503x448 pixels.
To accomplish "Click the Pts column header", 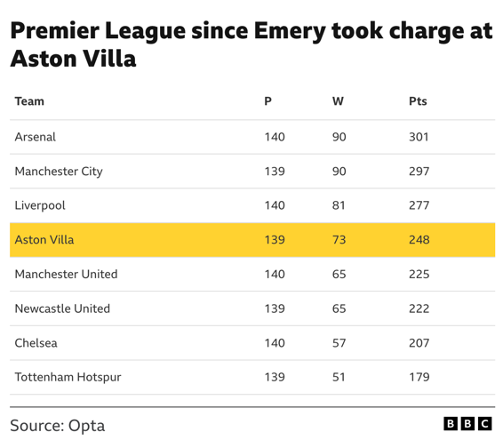I will click(x=418, y=101).
